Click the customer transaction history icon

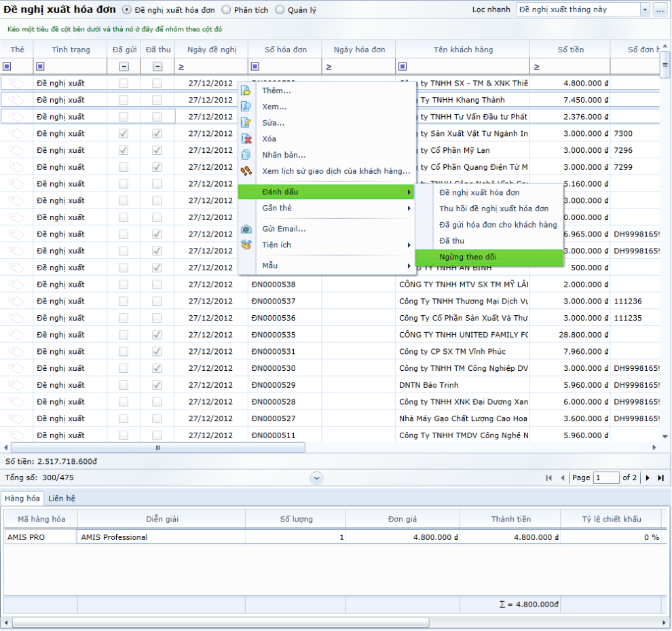coord(246,170)
